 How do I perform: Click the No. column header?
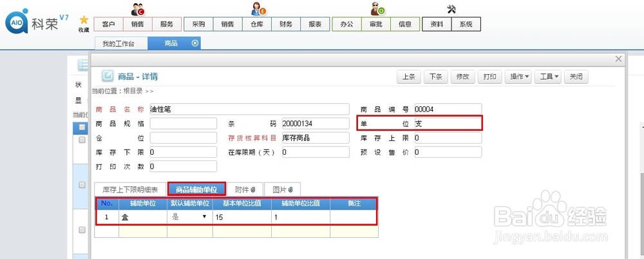click(x=107, y=204)
